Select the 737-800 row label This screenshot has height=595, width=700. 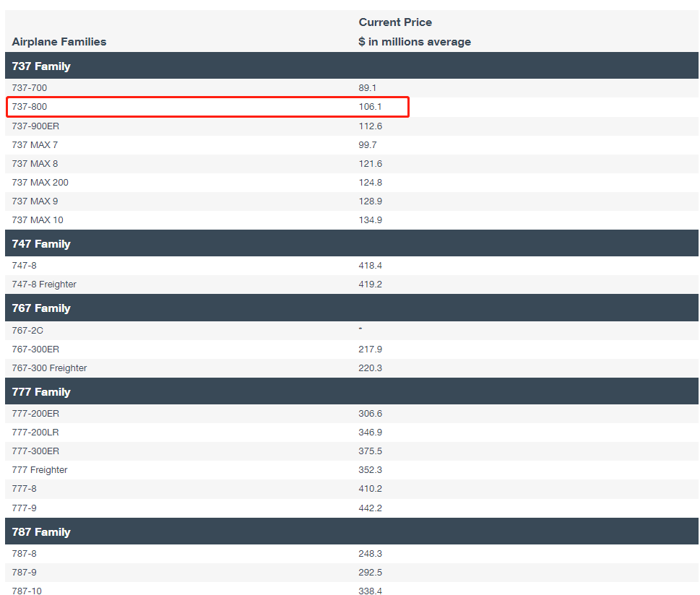[x=30, y=107]
